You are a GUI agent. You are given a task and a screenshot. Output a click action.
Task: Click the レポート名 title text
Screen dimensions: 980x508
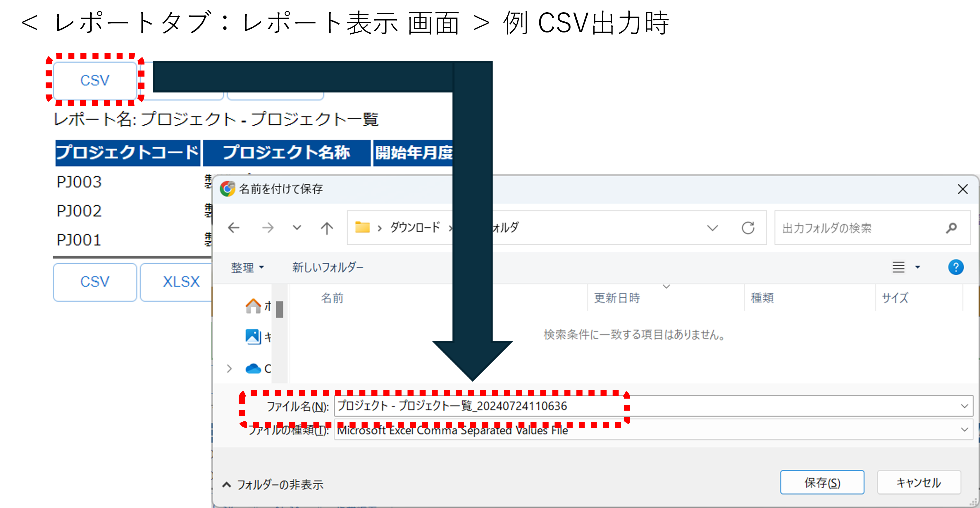pyautogui.click(x=216, y=119)
